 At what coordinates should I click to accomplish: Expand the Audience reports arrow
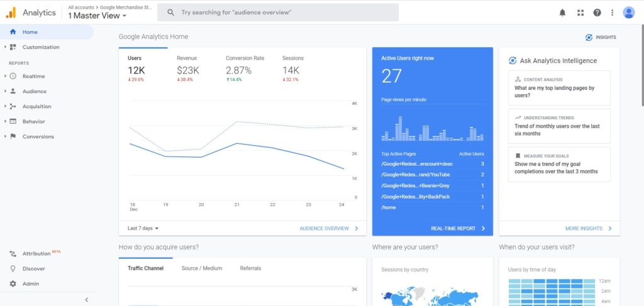point(5,91)
